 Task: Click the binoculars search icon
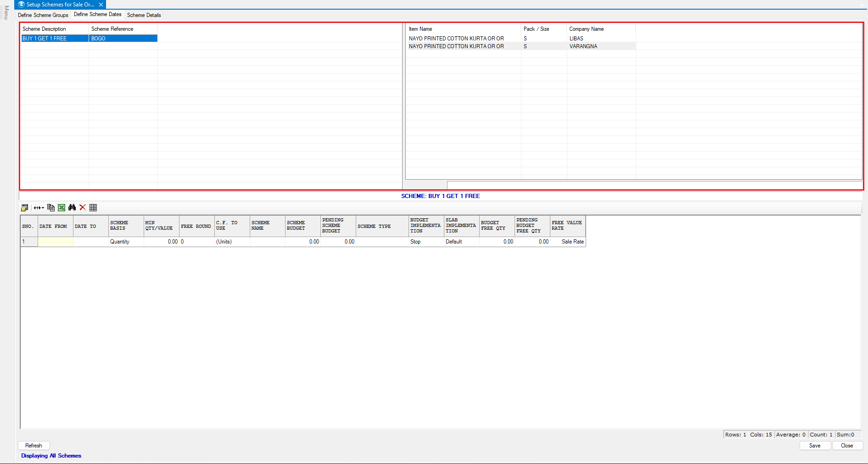pyautogui.click(x=72, y=208)
